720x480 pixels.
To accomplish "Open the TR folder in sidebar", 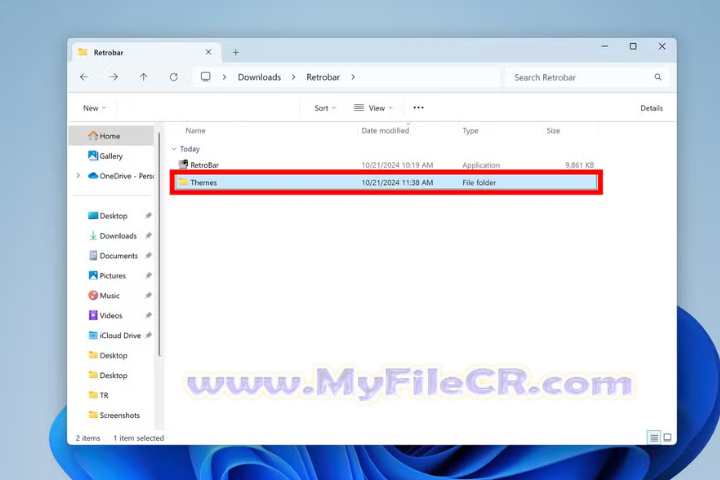I will (x=99, y=395).
